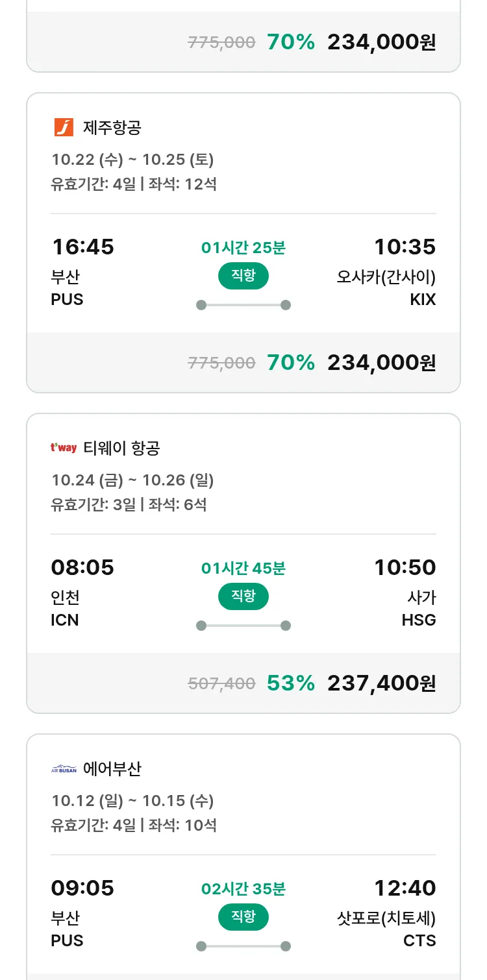
Task: Tap the Air Busan logo icon
Action: click(64, 769)
